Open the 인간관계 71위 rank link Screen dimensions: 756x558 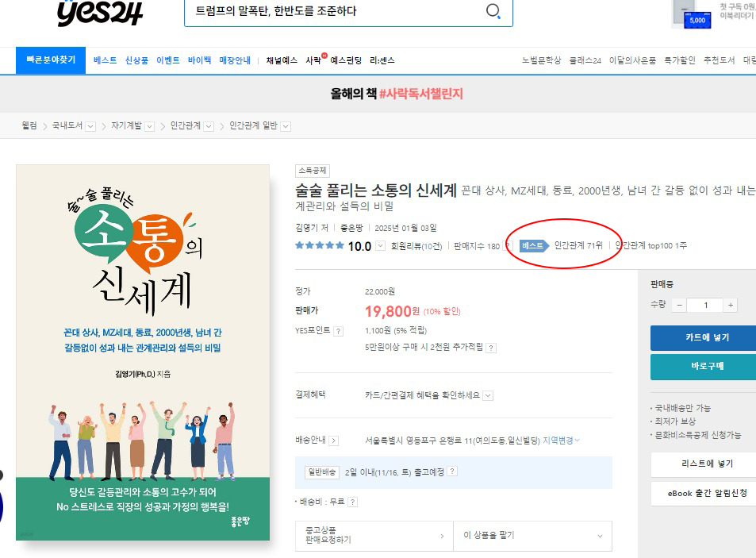[x=578, y=245]
